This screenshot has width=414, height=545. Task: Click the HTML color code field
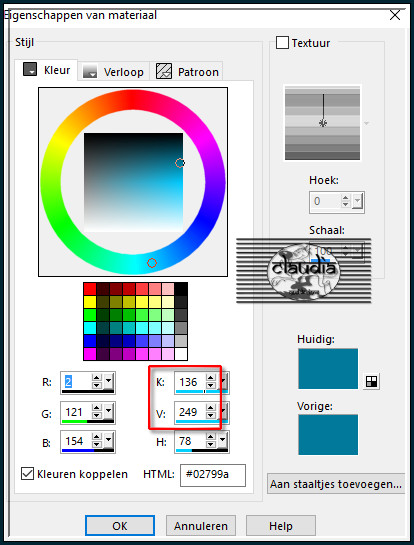coord(213,475)
